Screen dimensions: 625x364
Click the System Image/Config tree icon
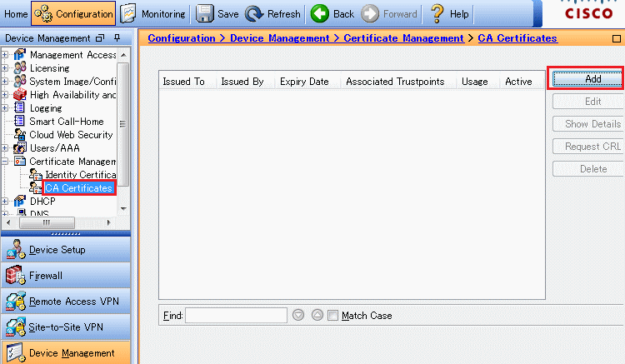tap(20, 82)
